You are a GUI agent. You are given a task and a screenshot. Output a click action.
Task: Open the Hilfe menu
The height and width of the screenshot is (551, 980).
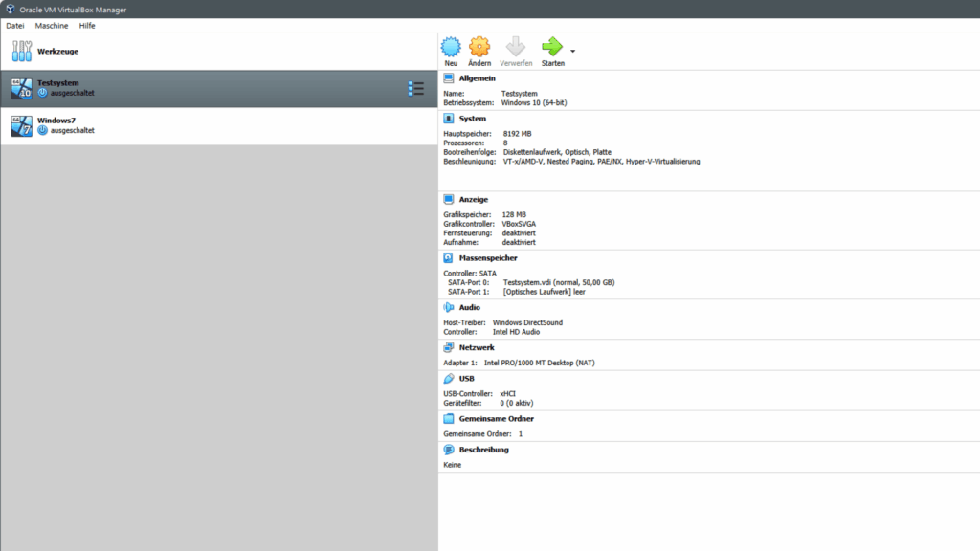tap(87, 26)
